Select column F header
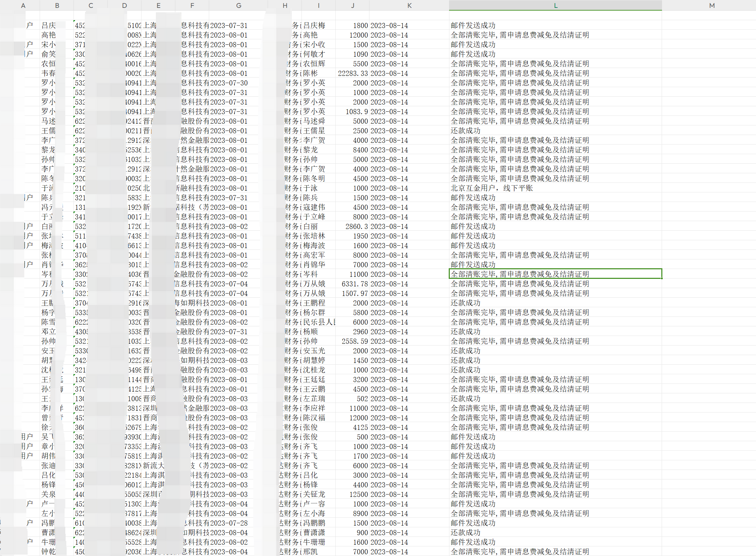The height and width of the screenshot is (556, 756). click(192, 5)
